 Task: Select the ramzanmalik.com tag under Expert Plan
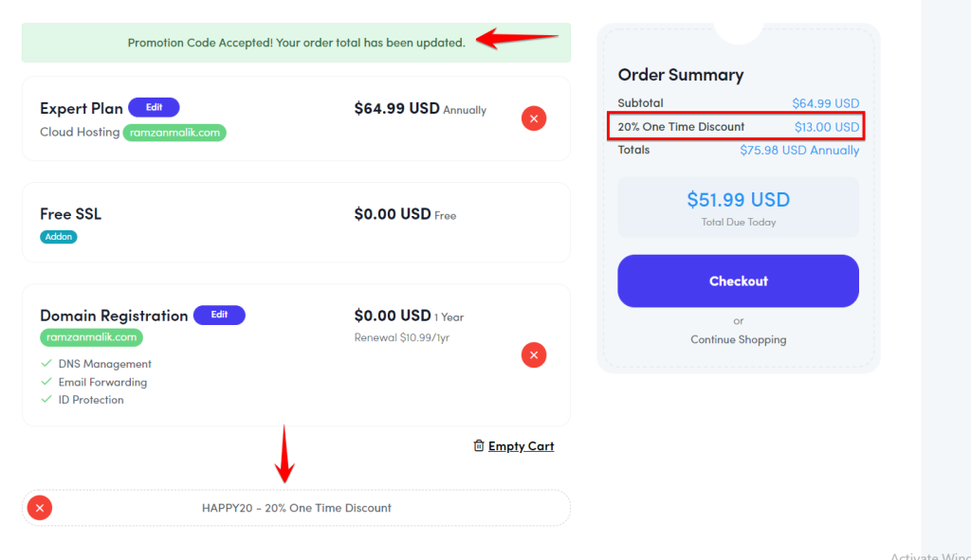pos(174,133)
